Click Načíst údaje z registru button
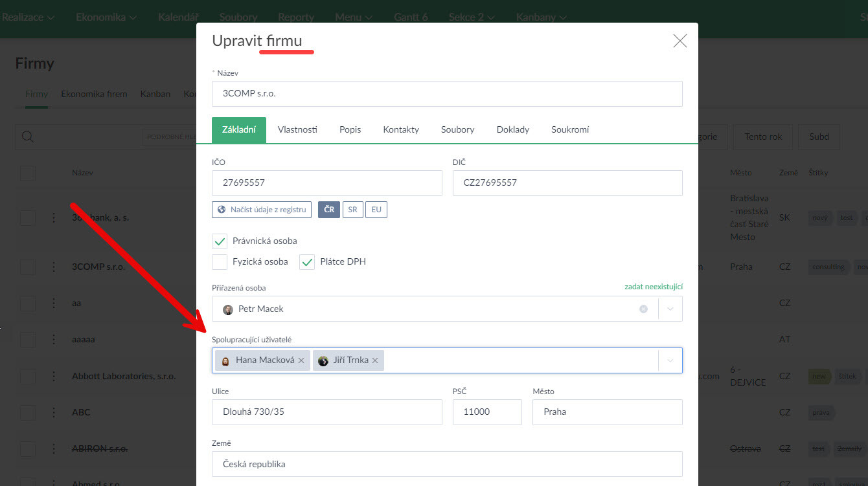Image resolution: width=868 pixels, height=486 pixels. (x=262, y=210)
